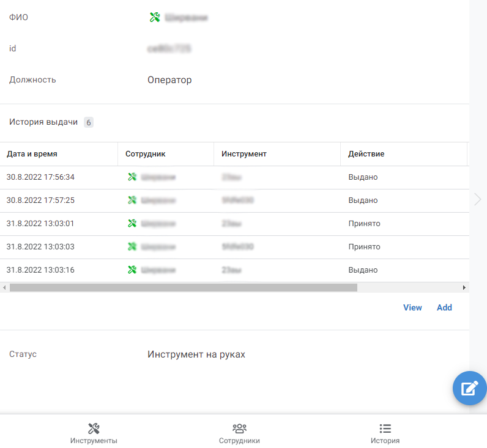
Task: Go to next record with right chevron
Action: pos(478,199)
